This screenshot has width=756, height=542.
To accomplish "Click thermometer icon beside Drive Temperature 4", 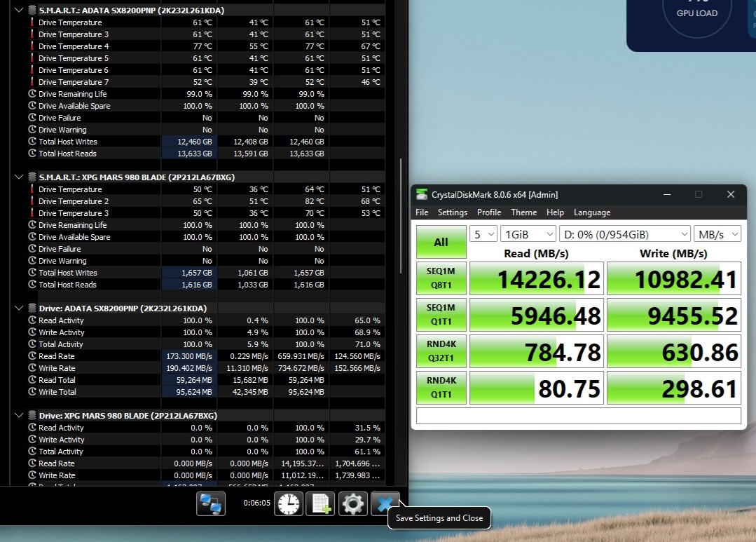I will click(32, 46).
